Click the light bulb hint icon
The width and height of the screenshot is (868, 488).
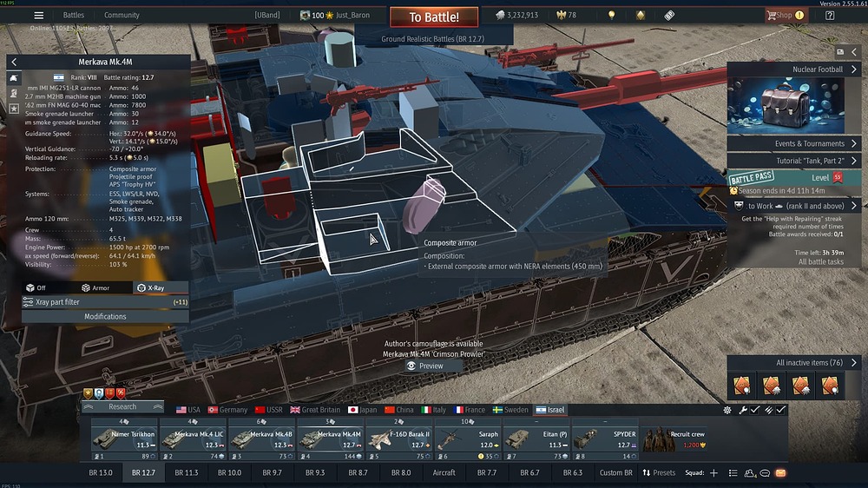tap(612, 15)
